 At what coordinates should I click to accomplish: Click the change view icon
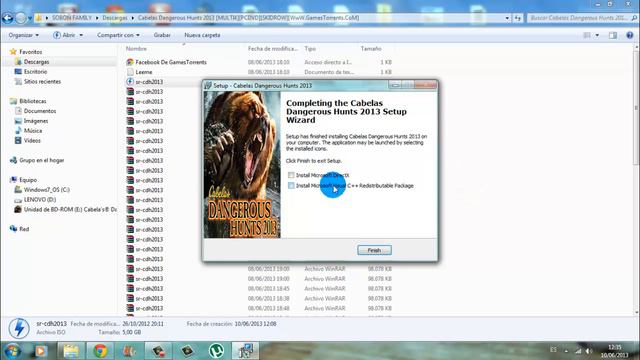click(x=587, y=36)
